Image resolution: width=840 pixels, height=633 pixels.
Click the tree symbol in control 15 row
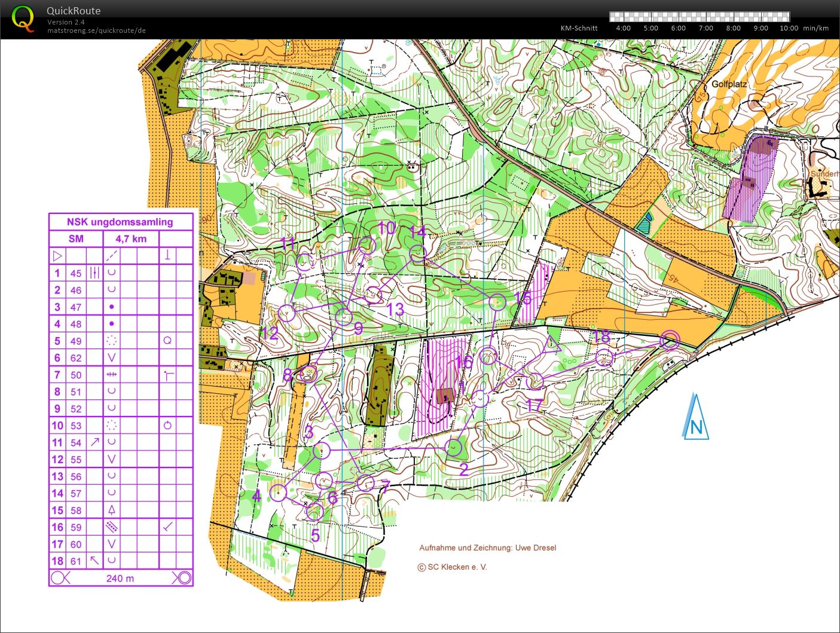[111, 510]
